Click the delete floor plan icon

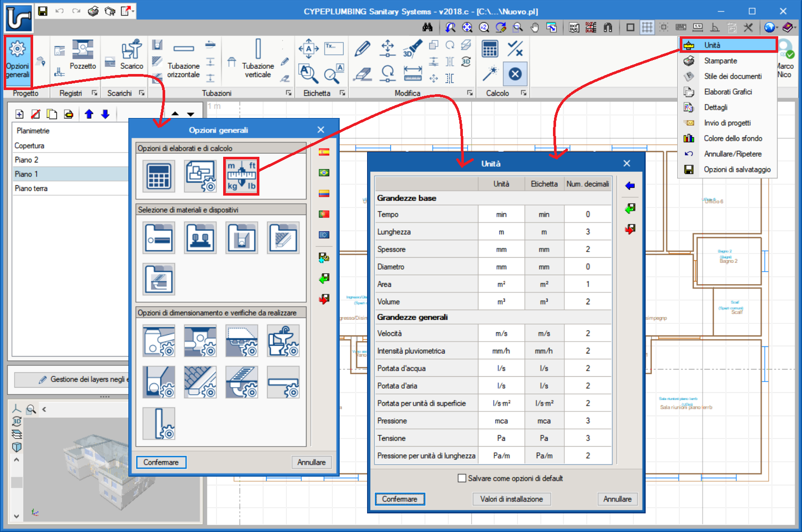(36, 114)
